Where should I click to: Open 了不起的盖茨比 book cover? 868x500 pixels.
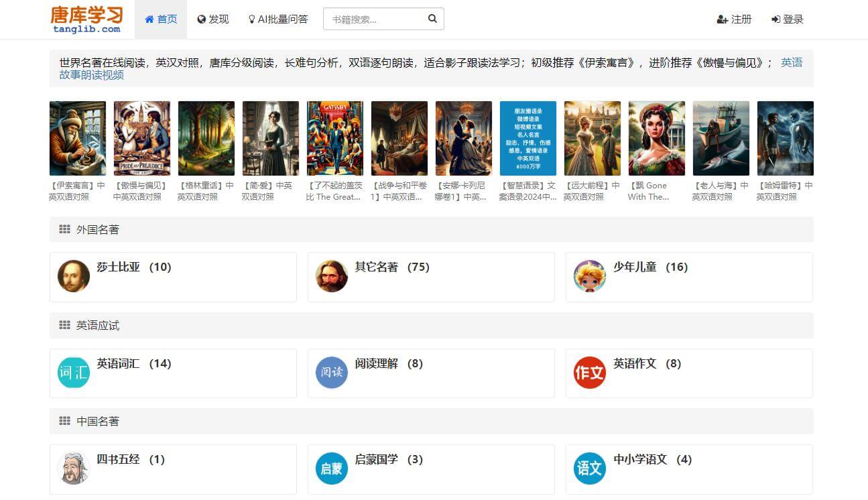click(335, 138)
